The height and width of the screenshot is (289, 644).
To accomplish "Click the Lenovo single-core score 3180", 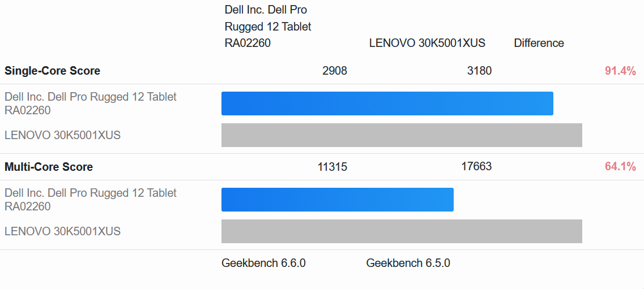I will tap(479, 71).
